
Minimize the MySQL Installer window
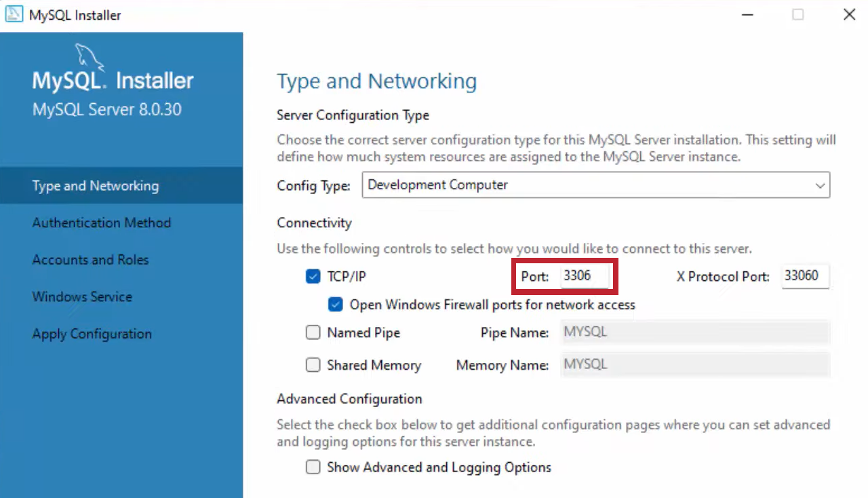pyautogui.click(x=747, y=14)
